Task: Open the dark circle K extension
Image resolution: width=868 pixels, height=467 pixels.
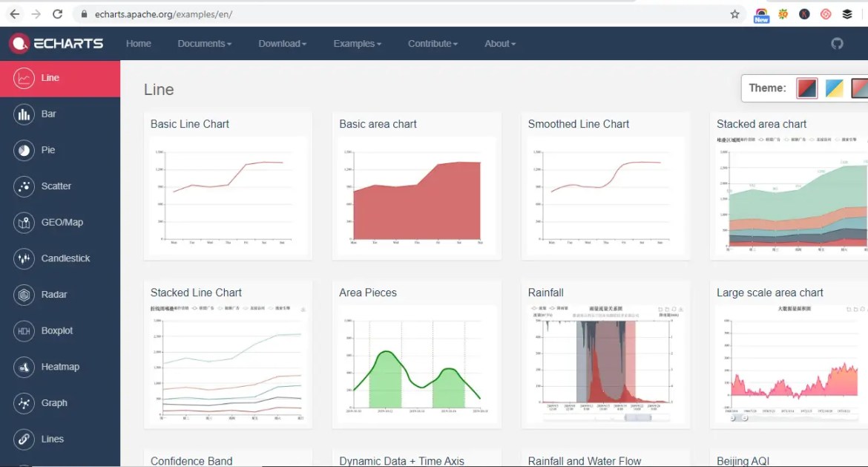Action: point(804,14)
